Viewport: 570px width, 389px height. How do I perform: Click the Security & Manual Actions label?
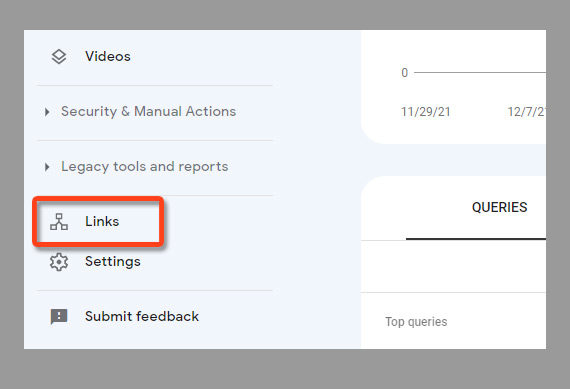148,111
